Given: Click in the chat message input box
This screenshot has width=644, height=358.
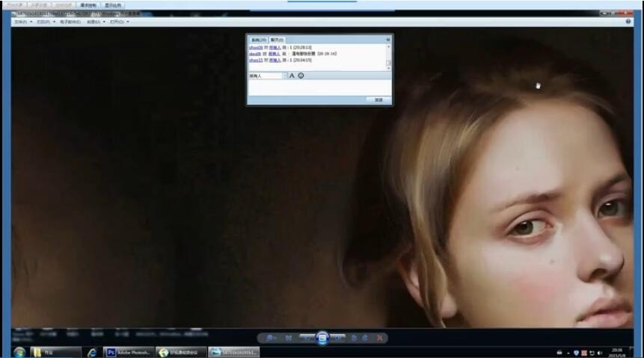Looking at the screenshot, I should [319, 87].
